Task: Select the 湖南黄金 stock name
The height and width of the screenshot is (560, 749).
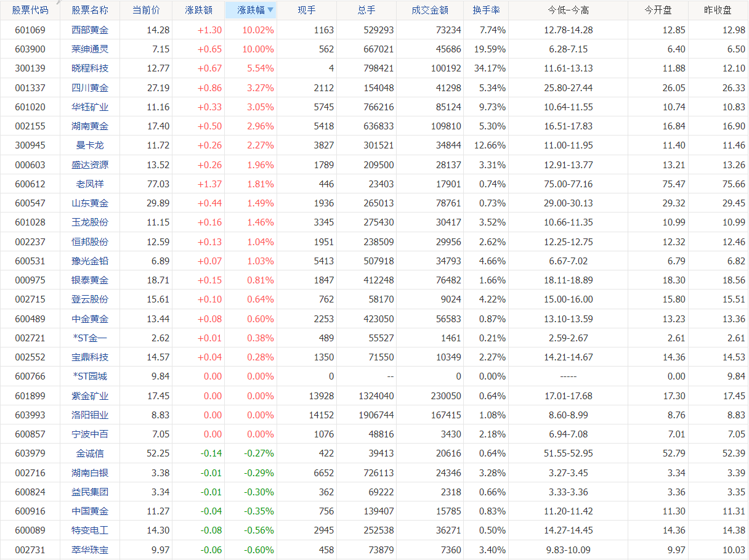Action: click(x=90, y=126)
